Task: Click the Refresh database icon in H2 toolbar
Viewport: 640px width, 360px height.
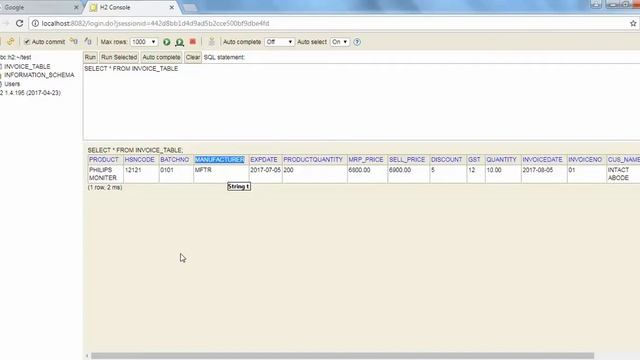Action: pos(11,42)
